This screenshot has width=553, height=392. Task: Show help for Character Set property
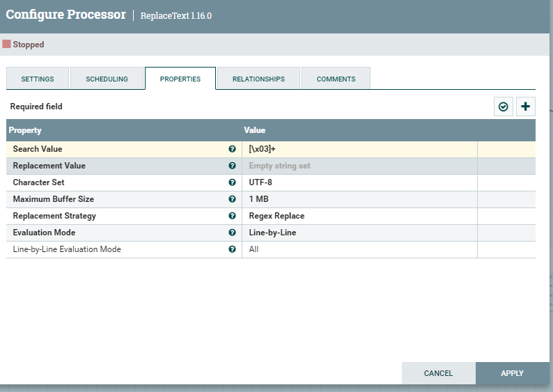click(232, 182)
